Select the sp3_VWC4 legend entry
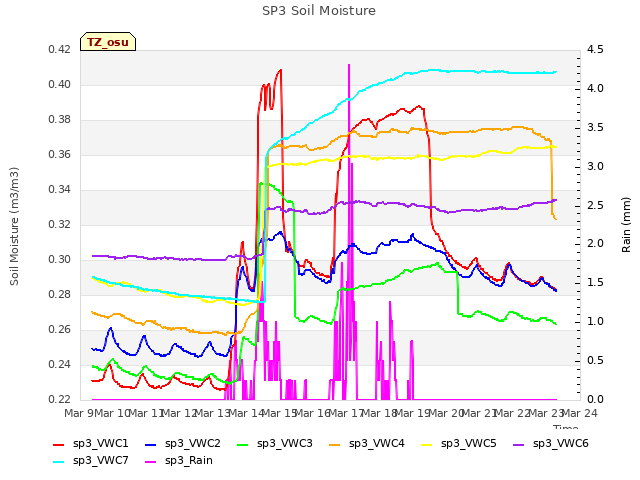This screenshot has width=640, height=480. pos(367,444)
